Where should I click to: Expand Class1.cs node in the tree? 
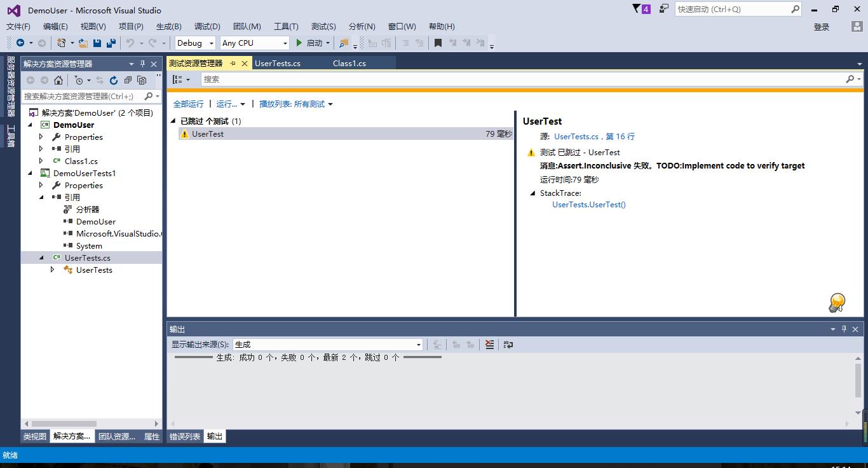click(41, 161)
